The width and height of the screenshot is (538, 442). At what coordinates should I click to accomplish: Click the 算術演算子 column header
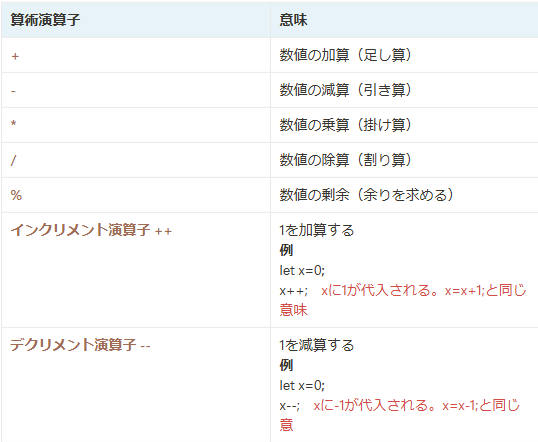click(45, 20)
